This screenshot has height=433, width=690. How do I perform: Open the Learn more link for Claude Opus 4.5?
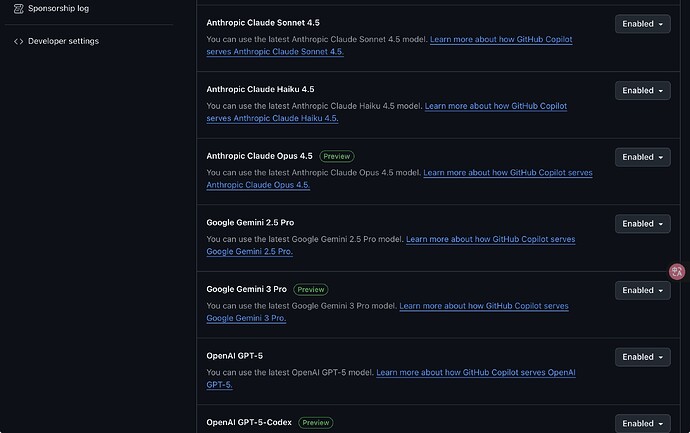508,172
